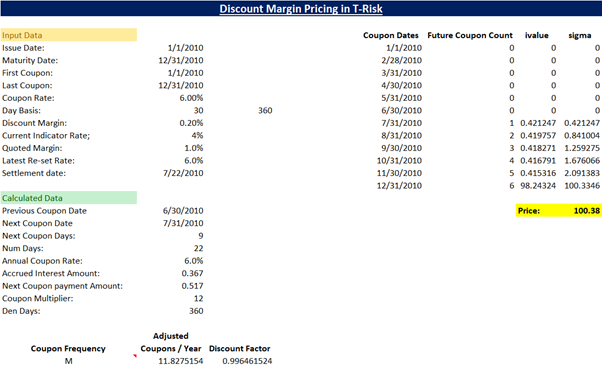Image resolution: width=602 pixels, height=367 pixels.
Task: Select Discount Factor value 0.996461524
Action: 247,361
